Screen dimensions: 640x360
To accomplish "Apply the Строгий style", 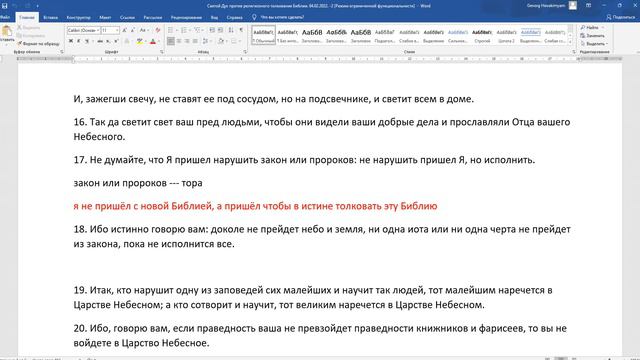I will pyautogui.click(x=482, y=36).
